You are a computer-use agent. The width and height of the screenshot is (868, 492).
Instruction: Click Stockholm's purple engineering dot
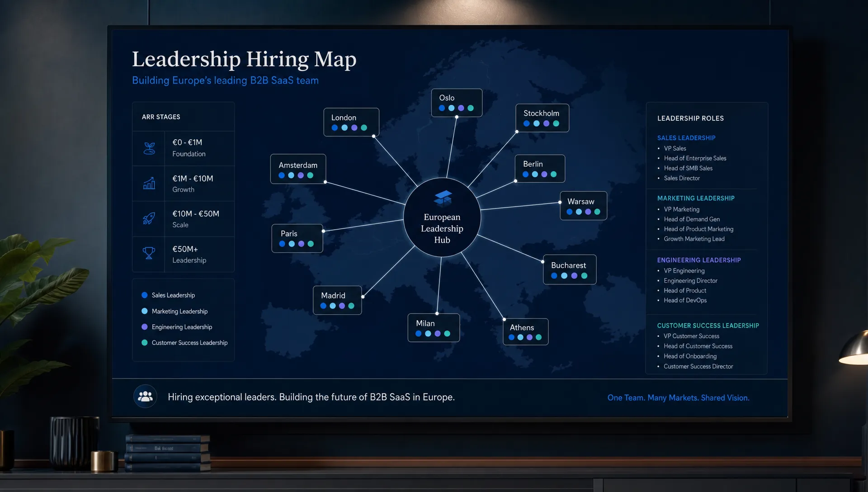point(547,123)
